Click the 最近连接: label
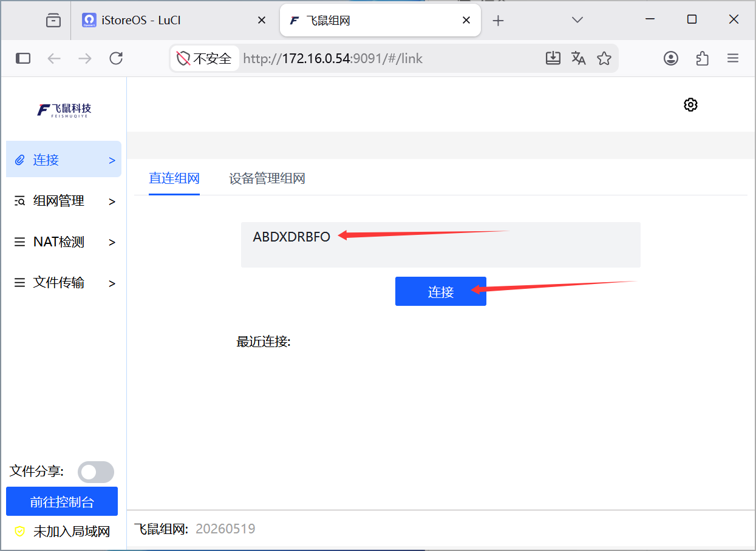756x551 pixels. click(264, 342)
